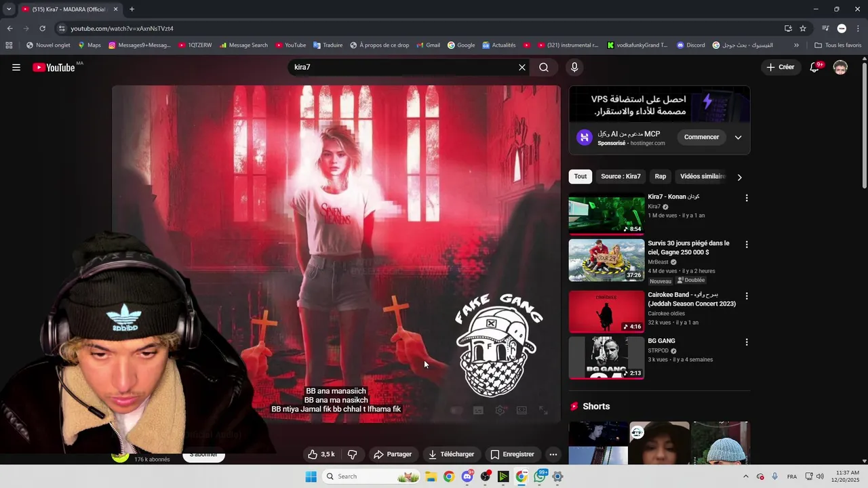Open the Gmail bookmark
The height and width of the screenshot is (488, 868).
coord(427,45)
